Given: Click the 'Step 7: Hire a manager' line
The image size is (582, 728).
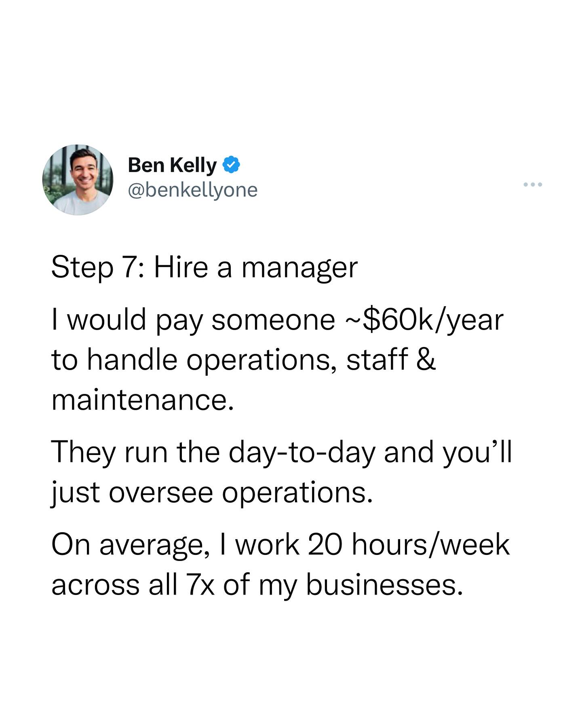Looking at the screenshot, I should [x=205, y=269].
